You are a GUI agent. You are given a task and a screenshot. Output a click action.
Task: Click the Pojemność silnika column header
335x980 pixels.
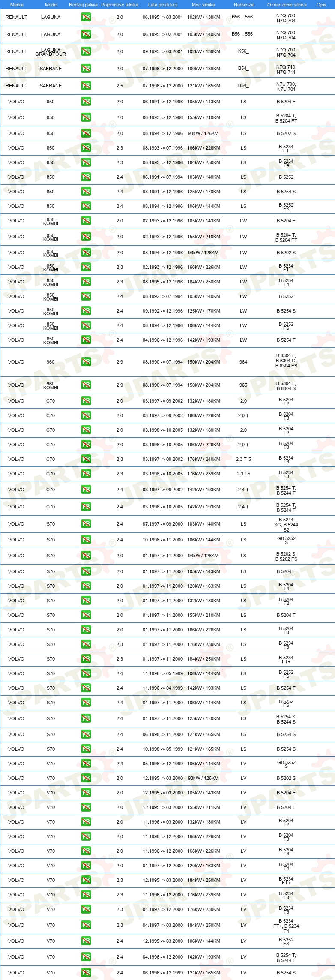tap(120, 5)
